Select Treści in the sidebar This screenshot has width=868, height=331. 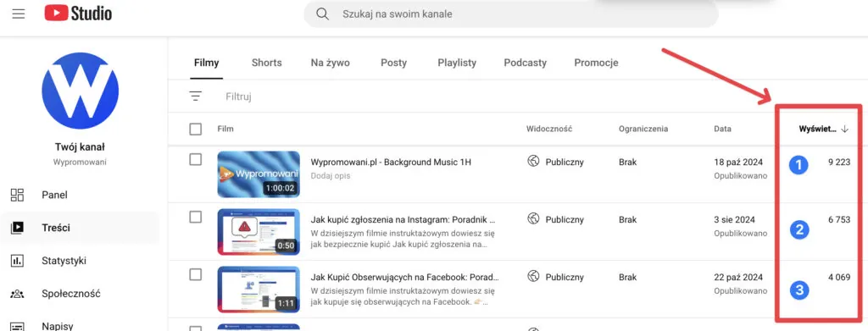click(x=56, y=228)
